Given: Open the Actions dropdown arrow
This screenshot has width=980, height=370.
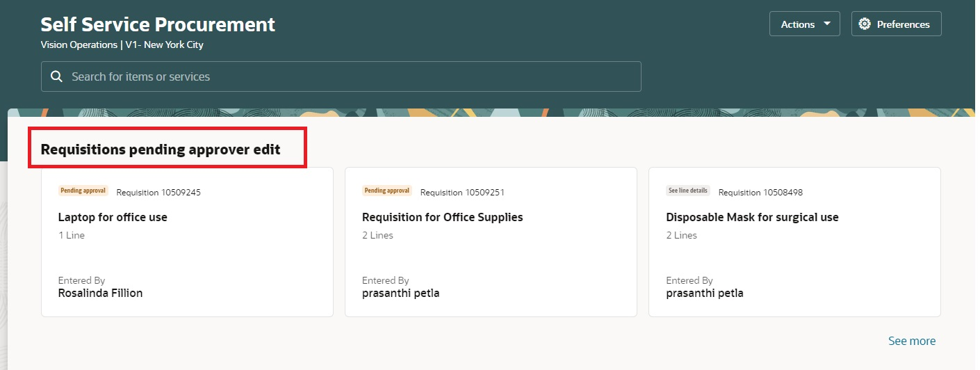Looking at the screenshot, I should tap(826, 24).
